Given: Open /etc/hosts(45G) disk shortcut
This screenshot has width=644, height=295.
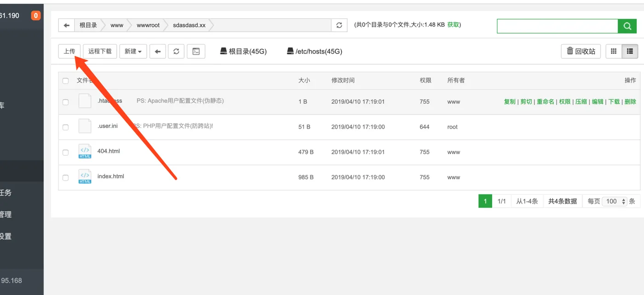Looking at the screenshot, I should (315, 51).
